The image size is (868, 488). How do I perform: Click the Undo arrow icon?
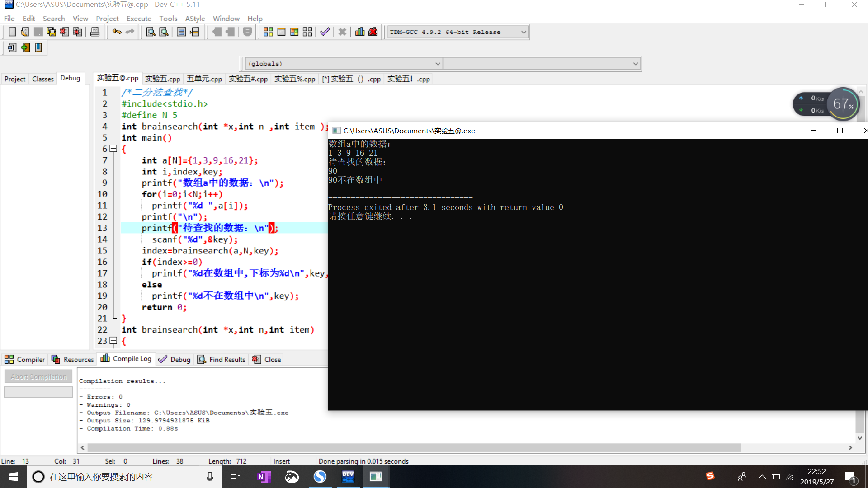coord(117,32)
